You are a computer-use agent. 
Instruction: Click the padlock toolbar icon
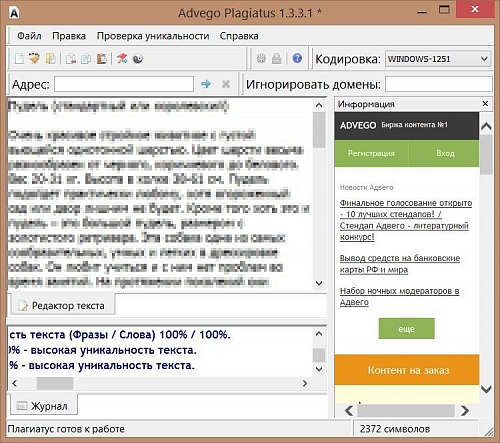pos(276,59)
